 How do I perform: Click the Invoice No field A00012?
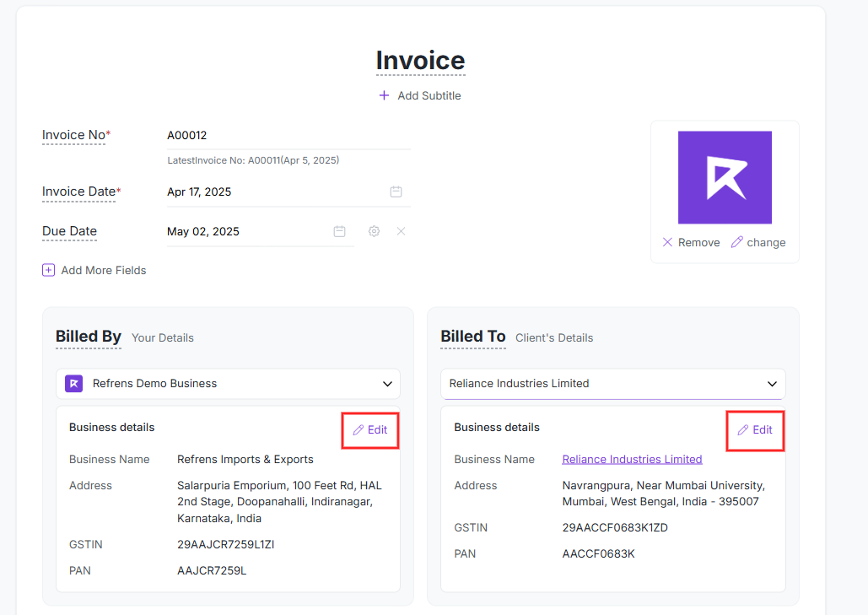[x=288, y=136]
